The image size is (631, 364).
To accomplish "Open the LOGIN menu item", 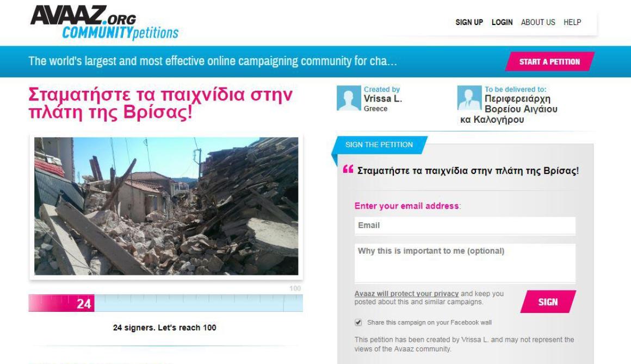I will 502,22.
